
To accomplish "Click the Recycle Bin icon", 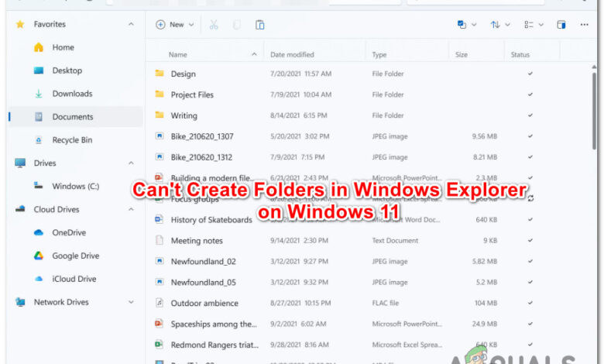I will (x=39, y=140).
